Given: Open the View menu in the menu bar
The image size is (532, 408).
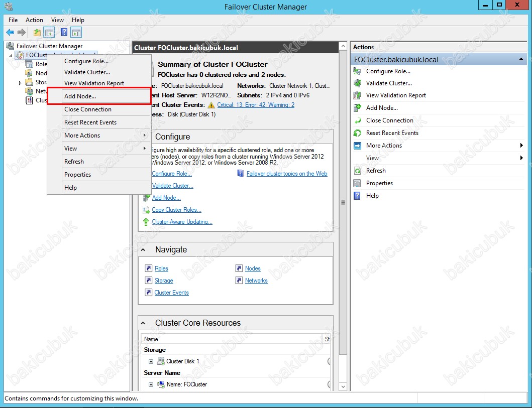Looking at the screenshot, I should (57, 20).
